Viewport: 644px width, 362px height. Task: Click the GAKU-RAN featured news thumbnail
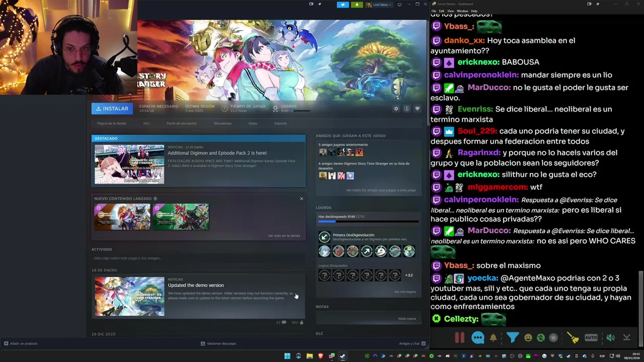pyautogui.click(x=129, y=164)
